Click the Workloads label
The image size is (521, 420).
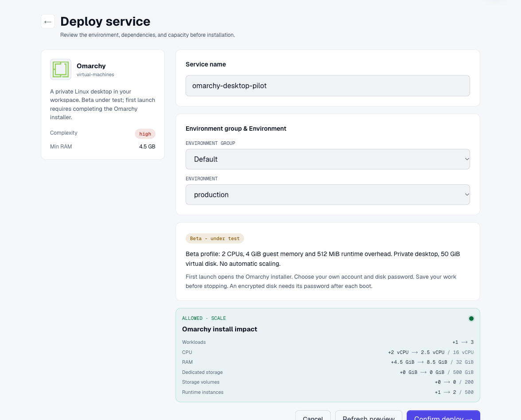coord(194,342)
